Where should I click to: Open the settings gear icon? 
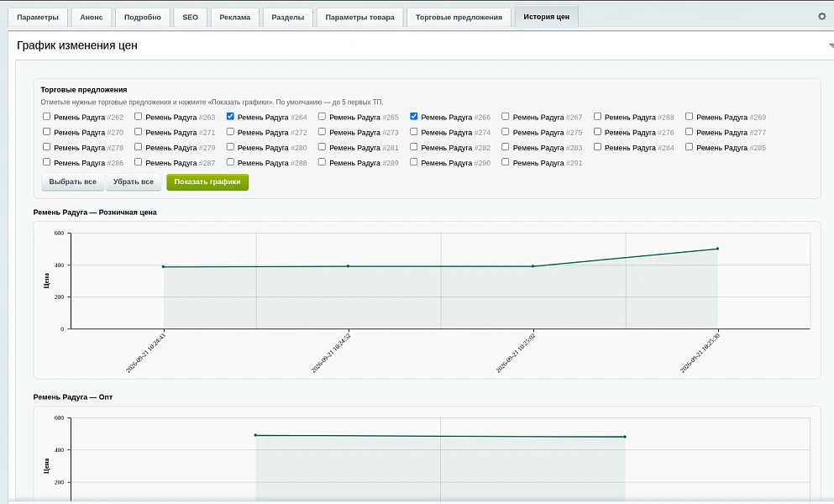coord(821,17)
